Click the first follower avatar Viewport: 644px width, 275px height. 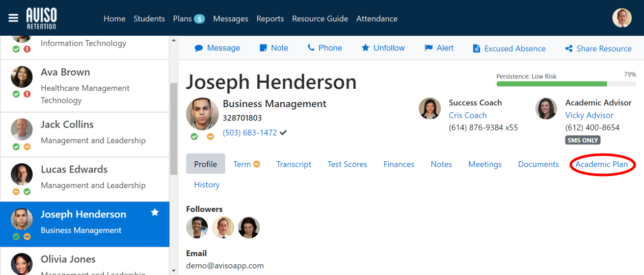197,228
